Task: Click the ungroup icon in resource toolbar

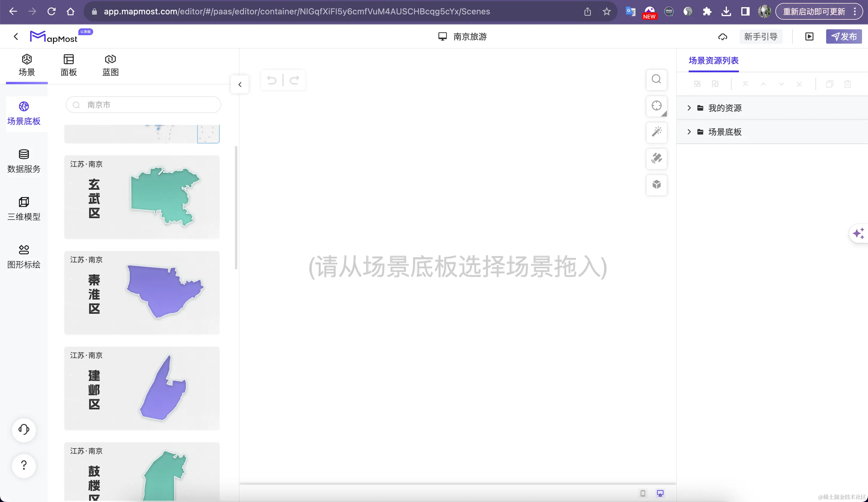Action: coord(715,84)
